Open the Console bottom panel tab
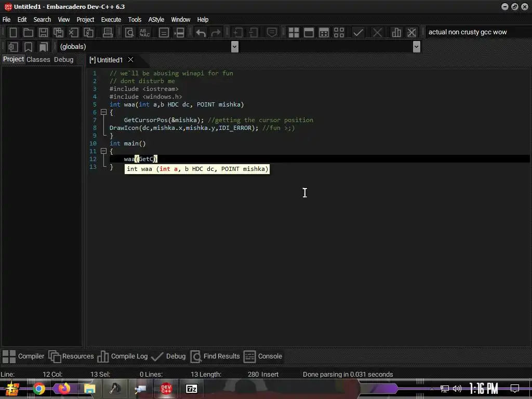The image size is (532, 399). coord(263,356)
